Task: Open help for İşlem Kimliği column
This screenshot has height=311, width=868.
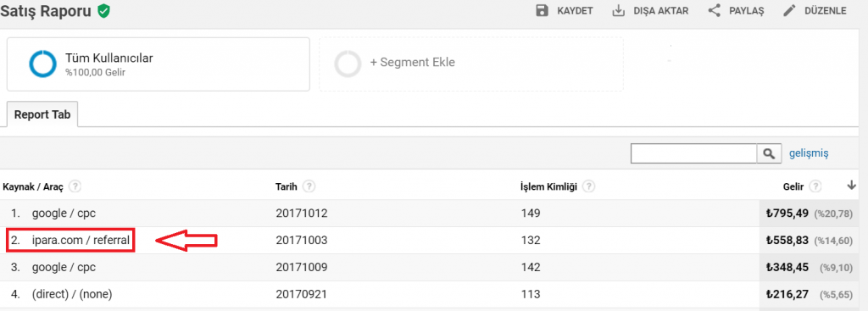Action: 589,186
